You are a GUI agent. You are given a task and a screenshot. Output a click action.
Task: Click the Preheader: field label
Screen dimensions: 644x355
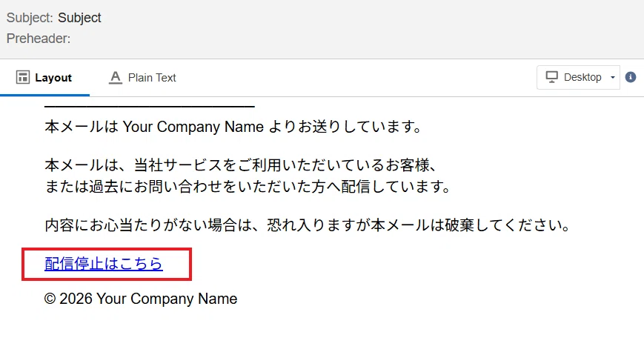[39, 39]
